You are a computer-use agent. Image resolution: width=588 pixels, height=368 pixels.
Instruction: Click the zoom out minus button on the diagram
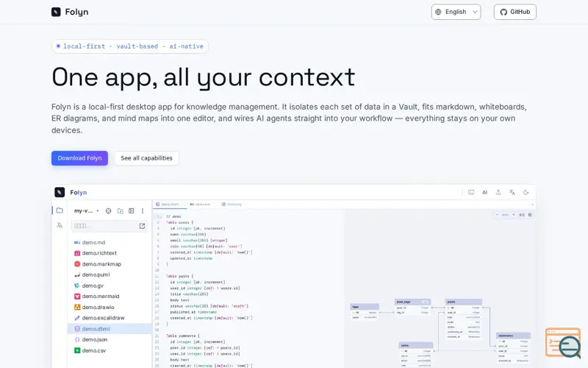point(497,215)
